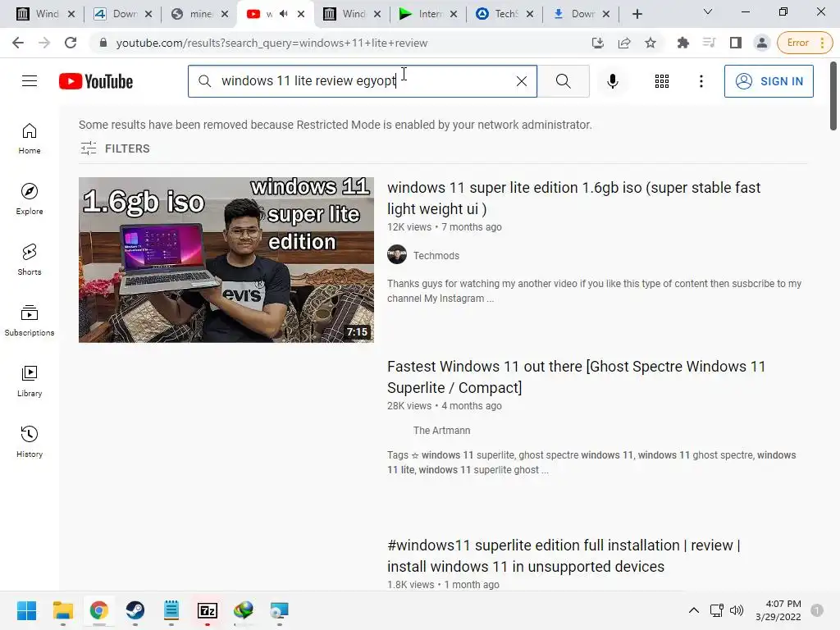The width and height of the screenshot is (840, 630).
Task: Open Library in the sidebar
Action: click(30, 381)
